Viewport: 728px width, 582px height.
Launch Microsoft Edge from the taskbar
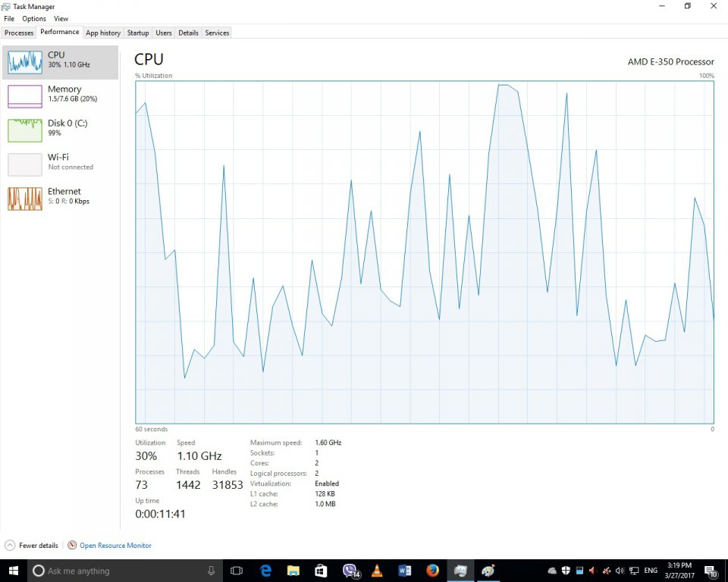pyautogui.click(x=265, y=571)
